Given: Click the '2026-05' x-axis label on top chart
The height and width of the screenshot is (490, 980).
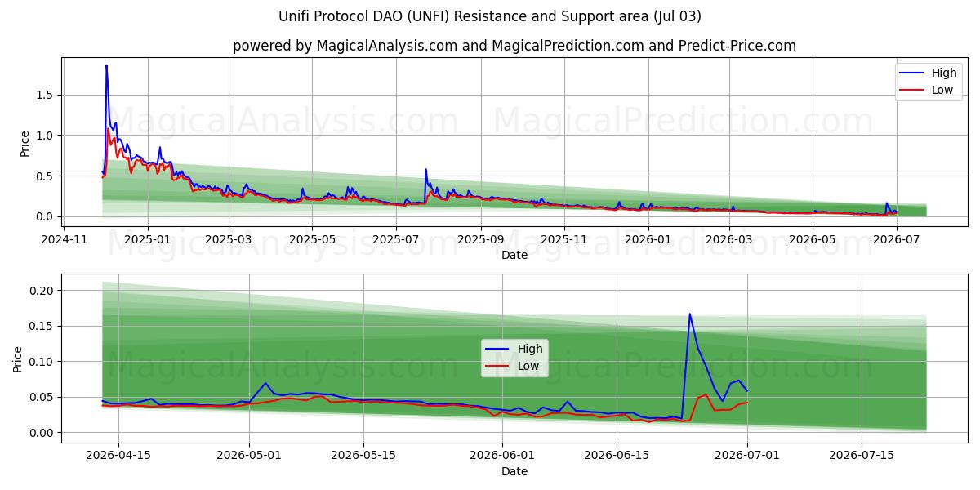Looking at the screenshot, I should click(812, 239).
